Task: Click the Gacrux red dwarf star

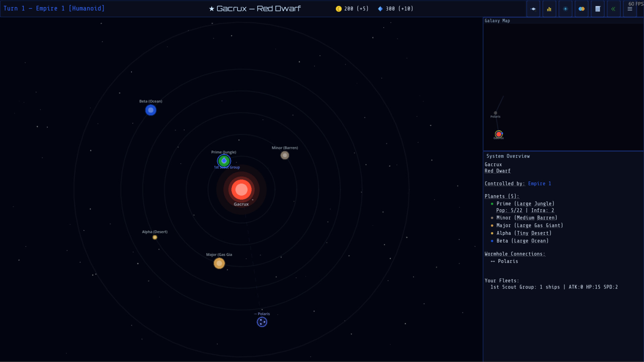Action: click(x=241, y=189)
